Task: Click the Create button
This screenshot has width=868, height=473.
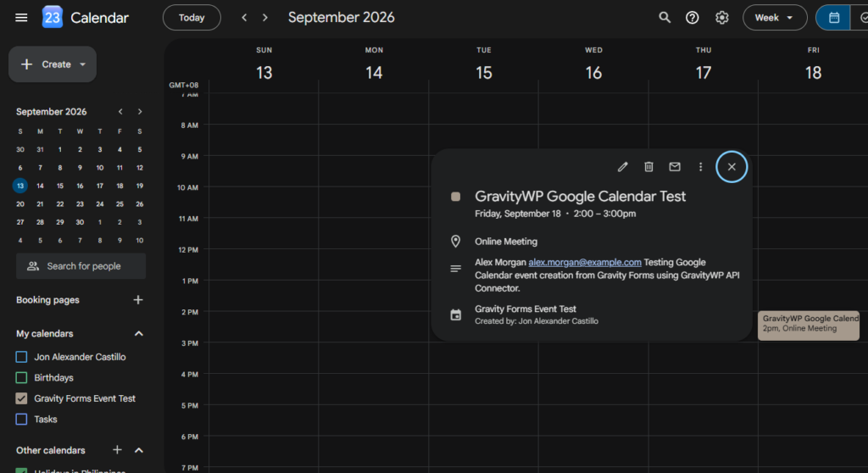Action: (52, 64)
